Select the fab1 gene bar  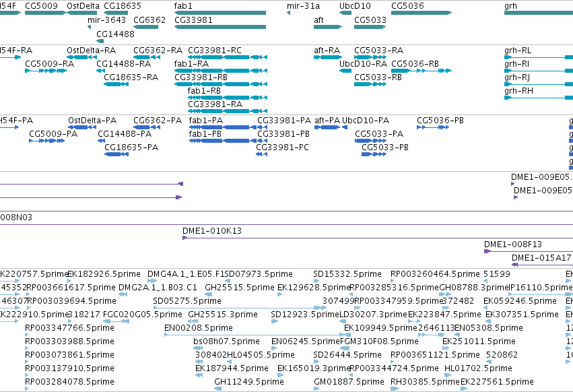point(220,13)
